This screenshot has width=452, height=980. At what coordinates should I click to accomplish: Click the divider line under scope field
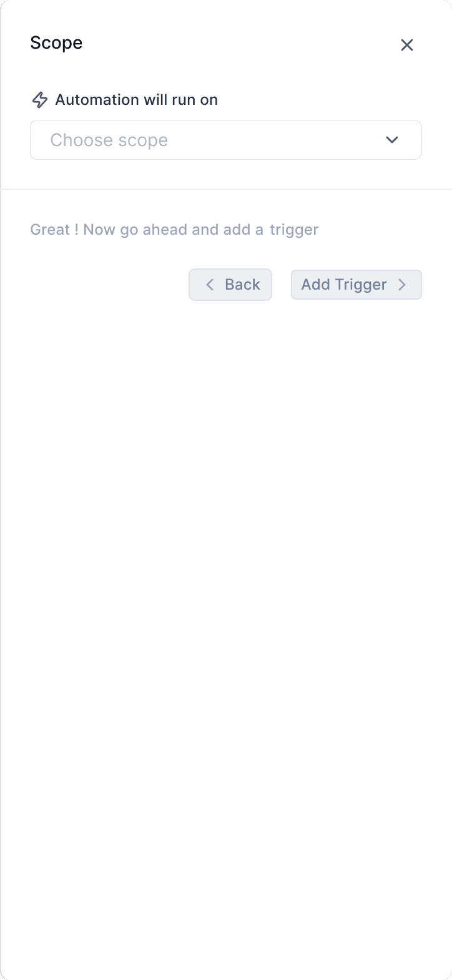point(226,189)
